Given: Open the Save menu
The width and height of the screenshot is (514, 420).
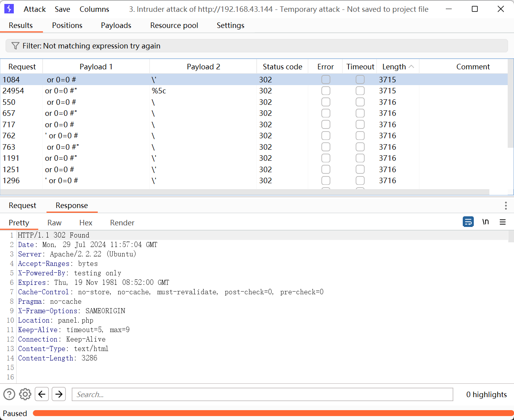Looking at the screenshot, I should (62, 9).
